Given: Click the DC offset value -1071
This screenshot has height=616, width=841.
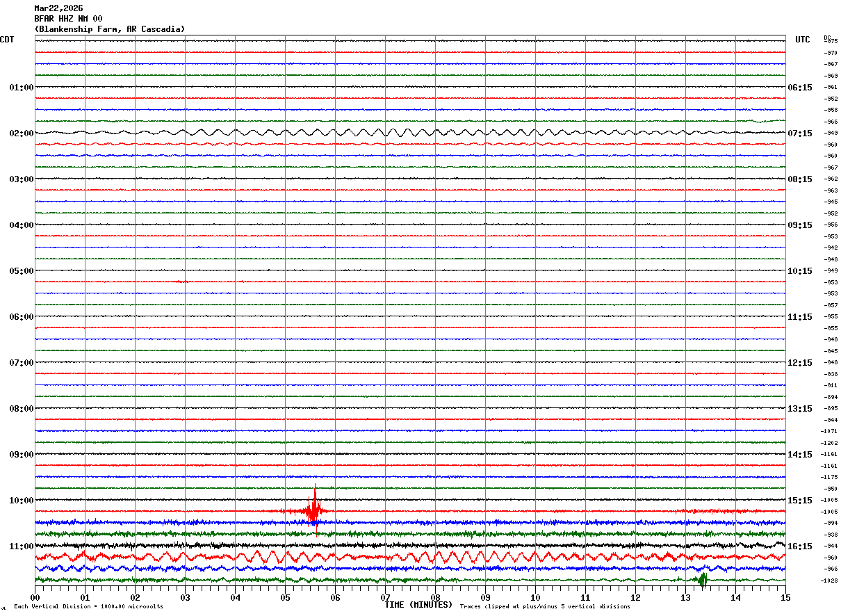Looking at the screenshot, I should click(830, 432).
